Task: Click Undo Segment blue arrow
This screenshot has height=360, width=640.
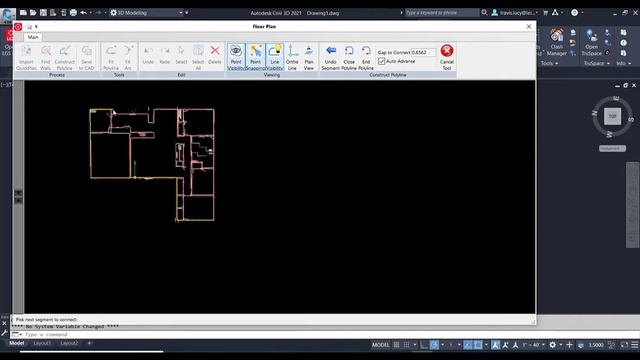Action: click(331, 57)
